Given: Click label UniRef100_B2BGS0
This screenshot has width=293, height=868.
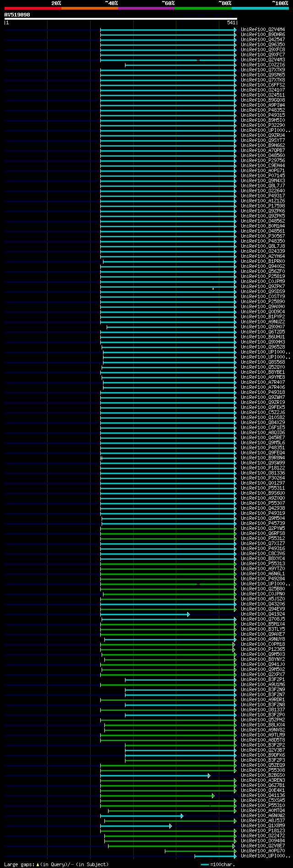Looking at the screenshot, I should (x=263, y=775).
